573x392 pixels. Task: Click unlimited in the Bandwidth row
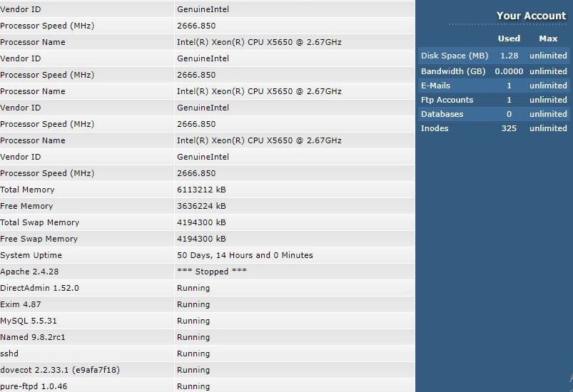click(x=548, y=71)
